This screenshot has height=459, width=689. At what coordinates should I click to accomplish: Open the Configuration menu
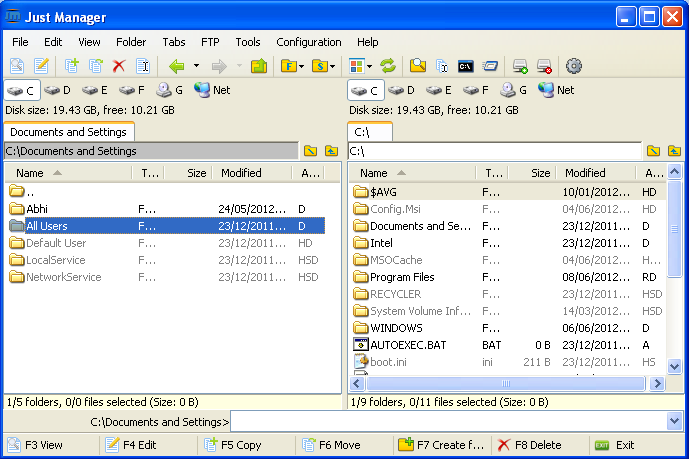(308, 42)
